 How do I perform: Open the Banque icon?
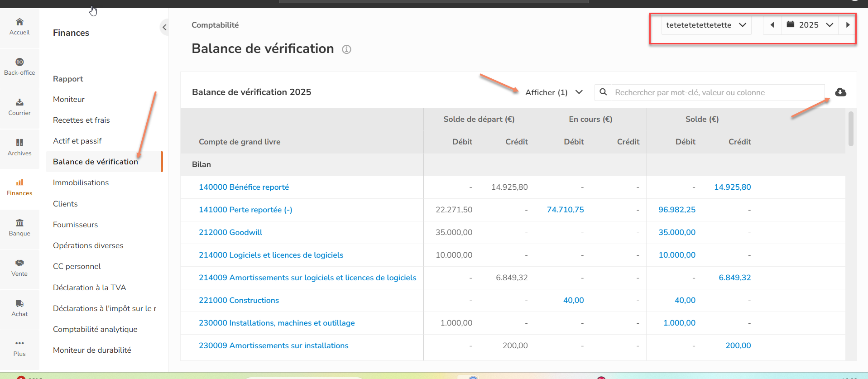19,223
